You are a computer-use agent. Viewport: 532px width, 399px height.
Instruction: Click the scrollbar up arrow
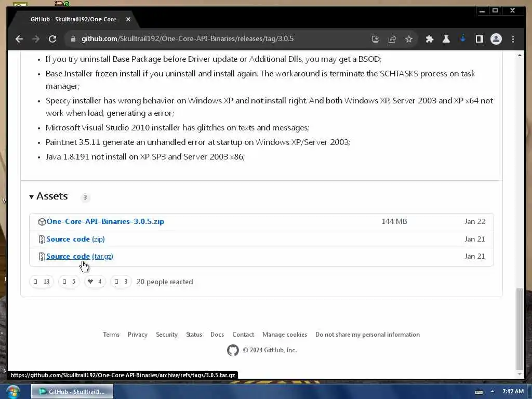[x=520, y=55]
